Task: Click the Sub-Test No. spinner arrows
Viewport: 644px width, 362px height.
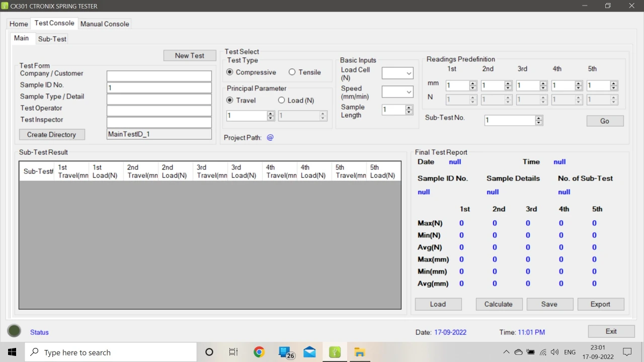Action: tap(539, 120)
